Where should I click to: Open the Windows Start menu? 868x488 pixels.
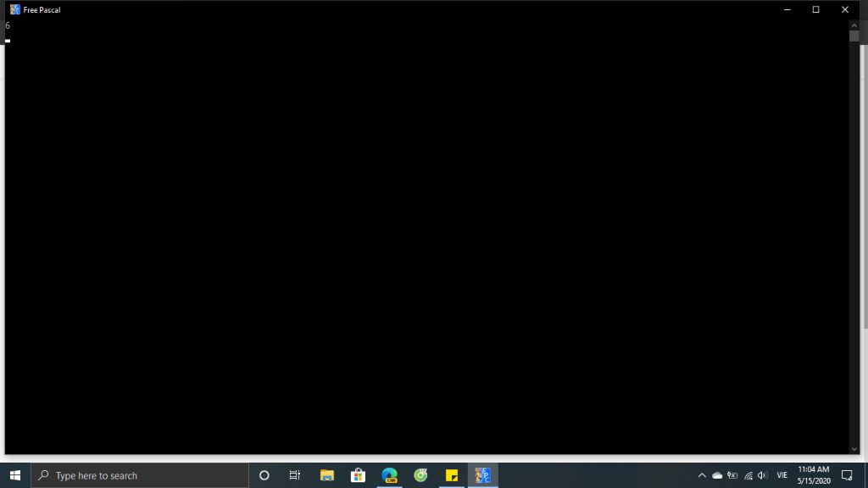coord(15,475)
